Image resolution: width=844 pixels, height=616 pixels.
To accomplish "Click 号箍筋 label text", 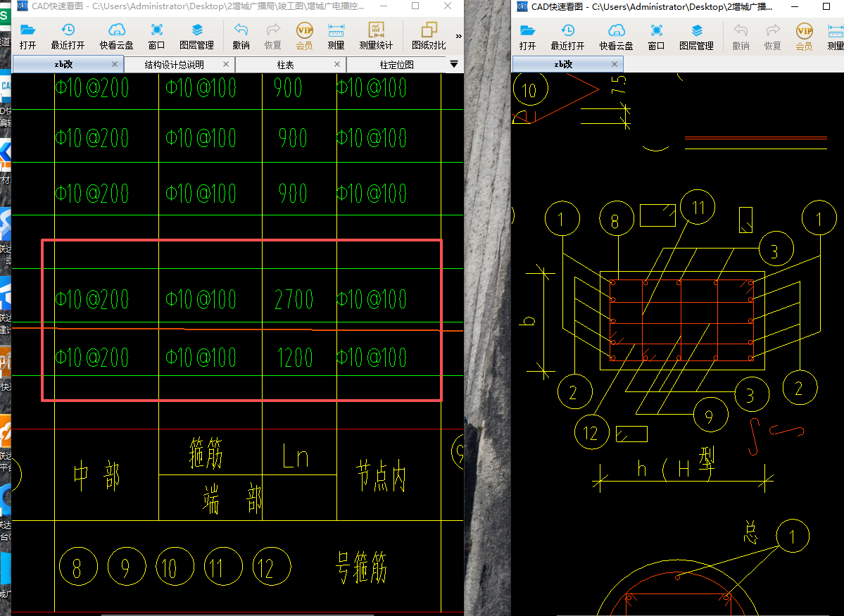I will coord(361,567).
